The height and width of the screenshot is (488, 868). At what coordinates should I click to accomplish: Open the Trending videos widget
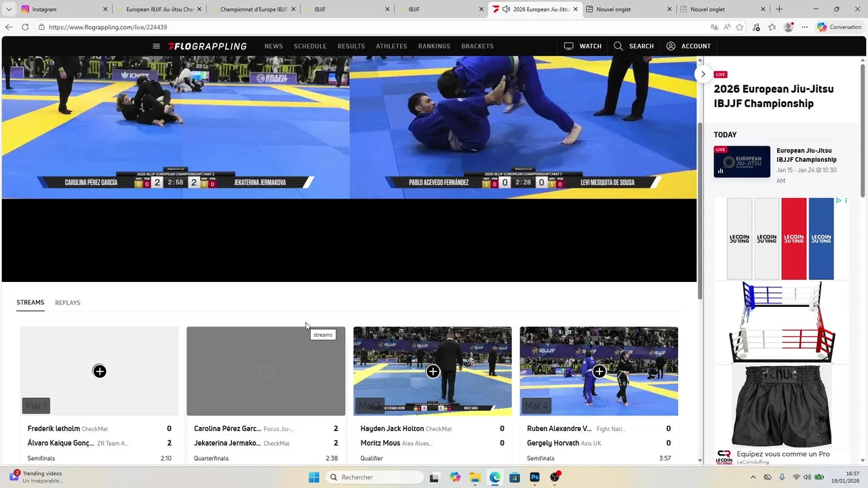37,477
